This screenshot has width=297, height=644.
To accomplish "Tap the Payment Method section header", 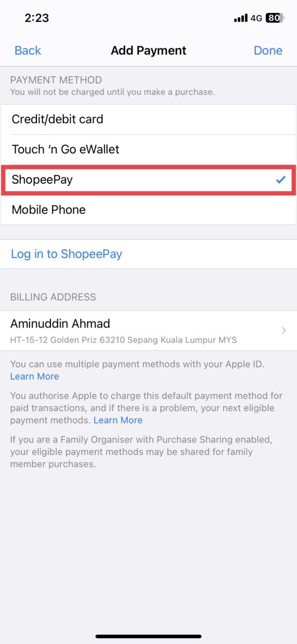I will click(56, 80).
